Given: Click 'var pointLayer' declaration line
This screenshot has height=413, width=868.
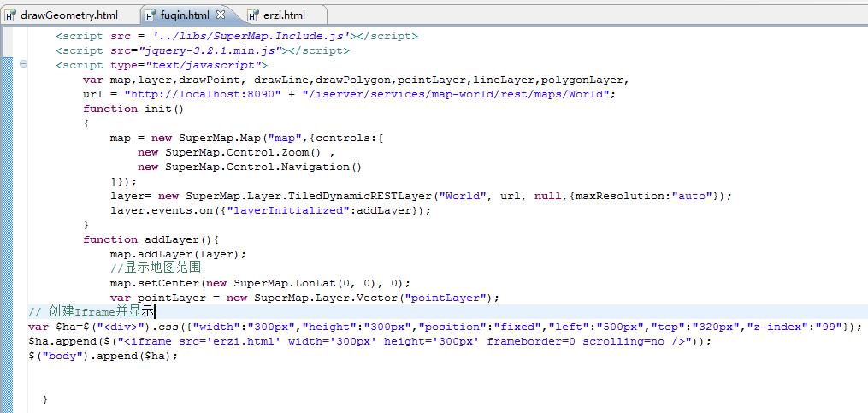Looking at the screenshot, I should [304, 298].
